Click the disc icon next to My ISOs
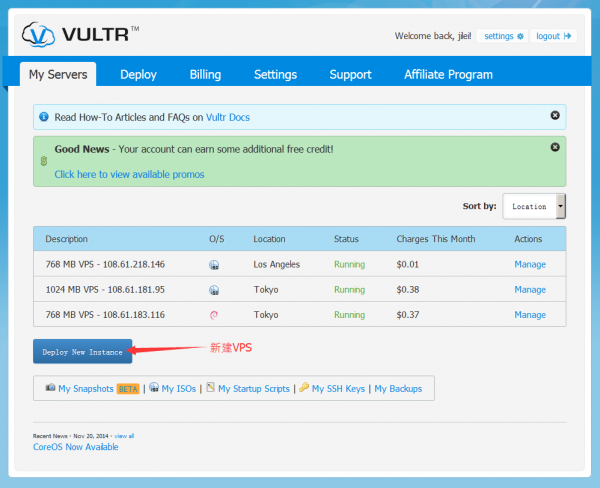600x488 pixels. [x=154, y=387]
